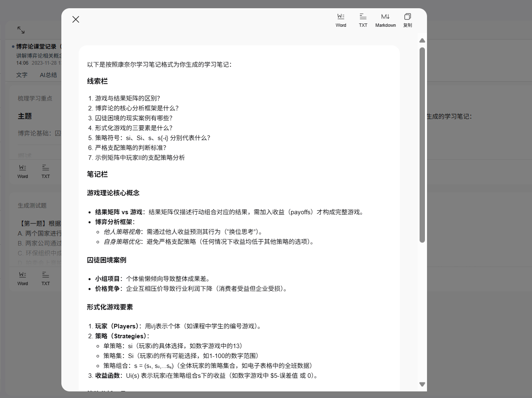Export notes to Word in dialog header
This screenshot has width=532, height=398.
click(341, 20)
